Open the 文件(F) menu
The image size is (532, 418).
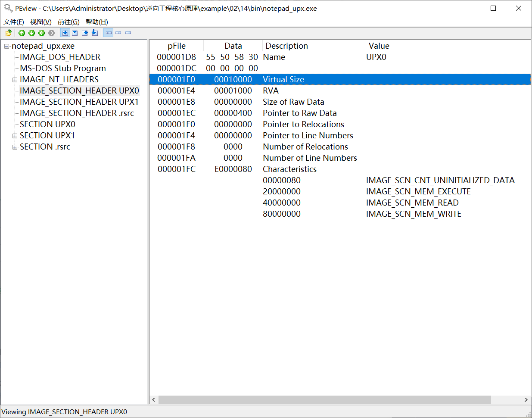[x=14, y=22]
